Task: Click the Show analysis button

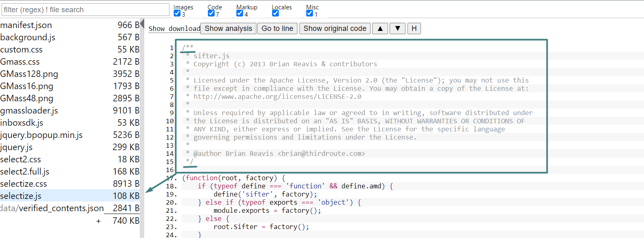Action: [228, 28]
